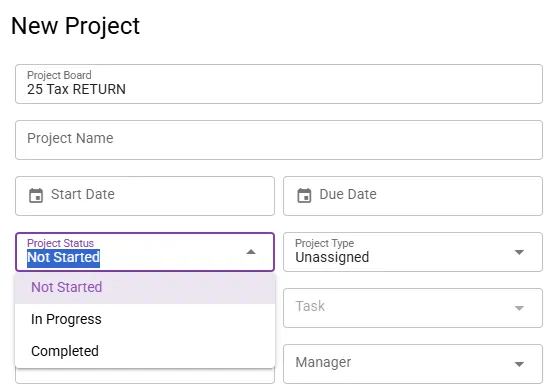Image resolution: width=553 pixels, height=392 pixels.
Task: Click the 25 Tax RETURN Project Board field
Action: [279, 84]
